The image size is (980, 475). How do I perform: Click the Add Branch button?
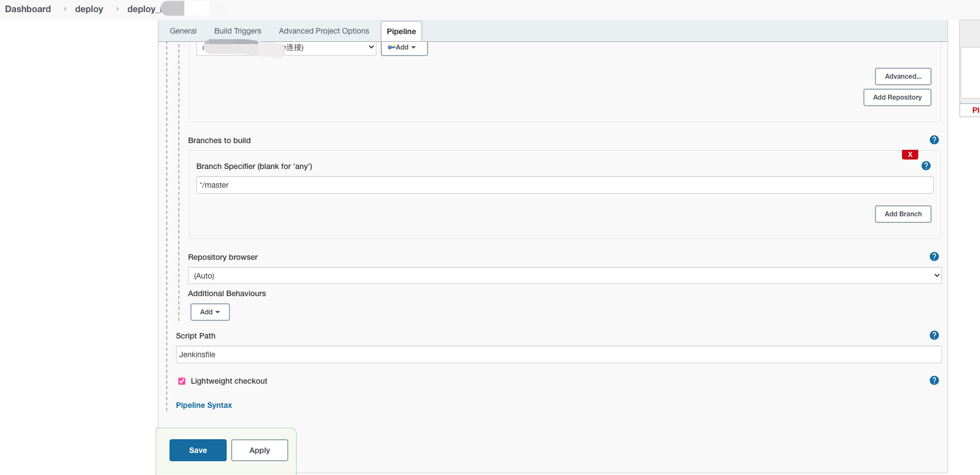coord(903,214)
